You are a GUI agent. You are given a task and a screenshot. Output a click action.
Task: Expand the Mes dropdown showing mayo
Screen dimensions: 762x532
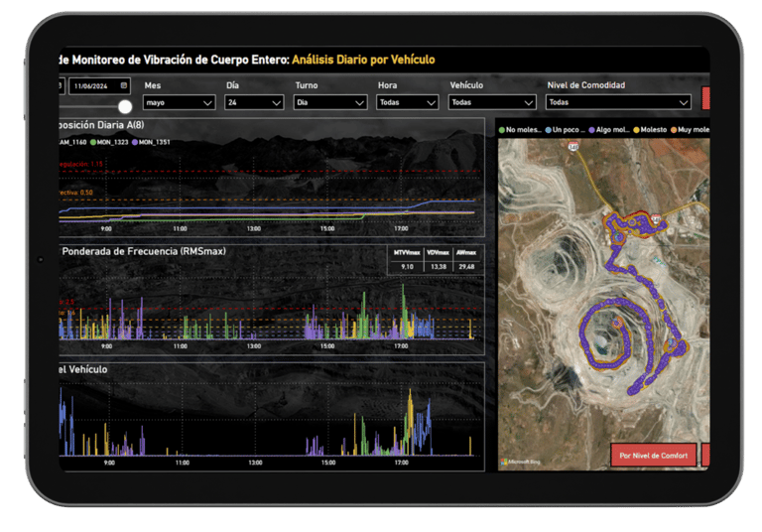coord(180,102)
